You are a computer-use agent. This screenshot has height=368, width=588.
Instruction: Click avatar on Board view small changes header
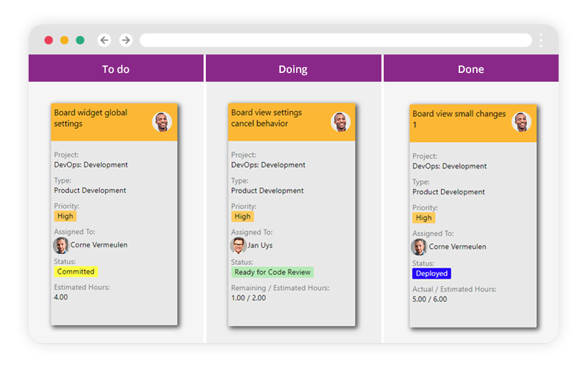pyautogui.click(x=521, y=121)
